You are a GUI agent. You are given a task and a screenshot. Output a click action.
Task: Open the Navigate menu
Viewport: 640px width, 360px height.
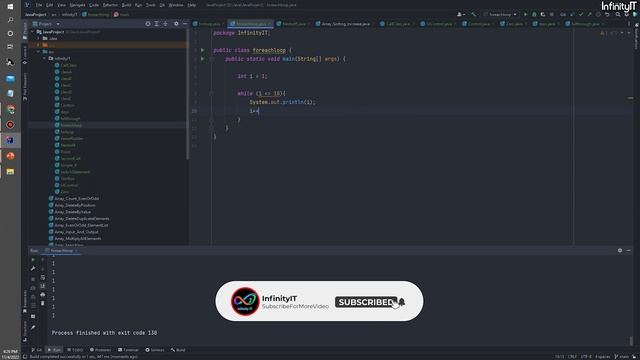(77, 5)
